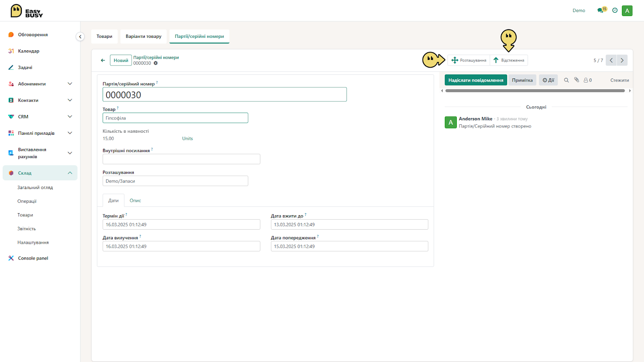Open the Розташування dropdown field Demo/Запаси
Screen dimensions: 644x362
[x=175, y=181]
